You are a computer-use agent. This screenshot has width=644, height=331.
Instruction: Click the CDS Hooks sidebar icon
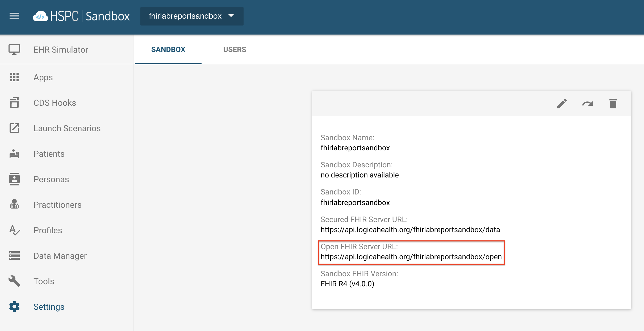[14, 103]
